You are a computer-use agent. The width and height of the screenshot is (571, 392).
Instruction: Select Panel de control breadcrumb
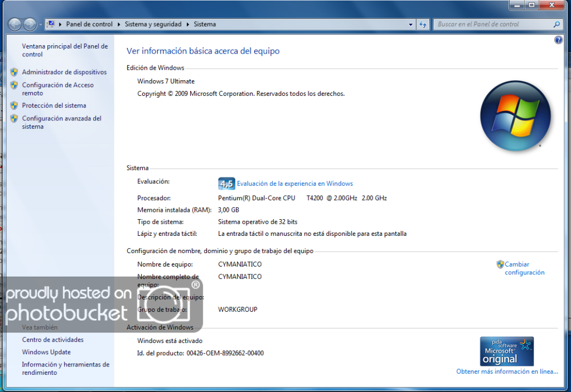89,24
